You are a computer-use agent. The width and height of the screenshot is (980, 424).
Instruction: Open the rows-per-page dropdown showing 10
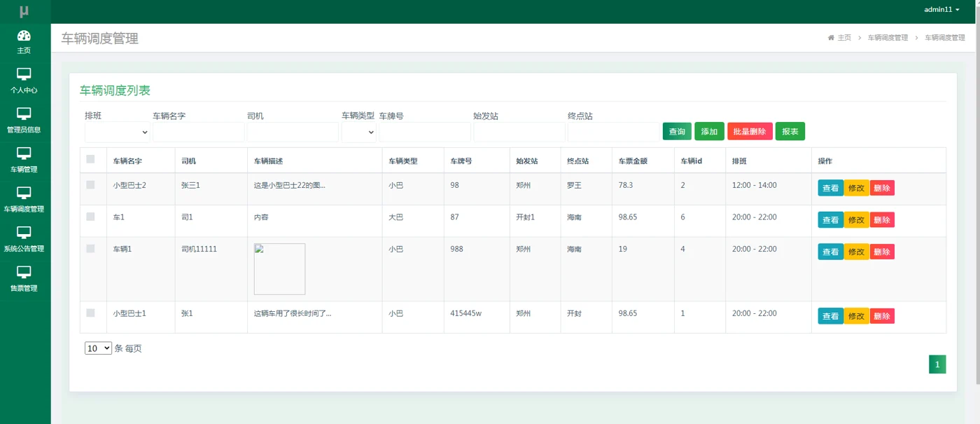(98, 348)
